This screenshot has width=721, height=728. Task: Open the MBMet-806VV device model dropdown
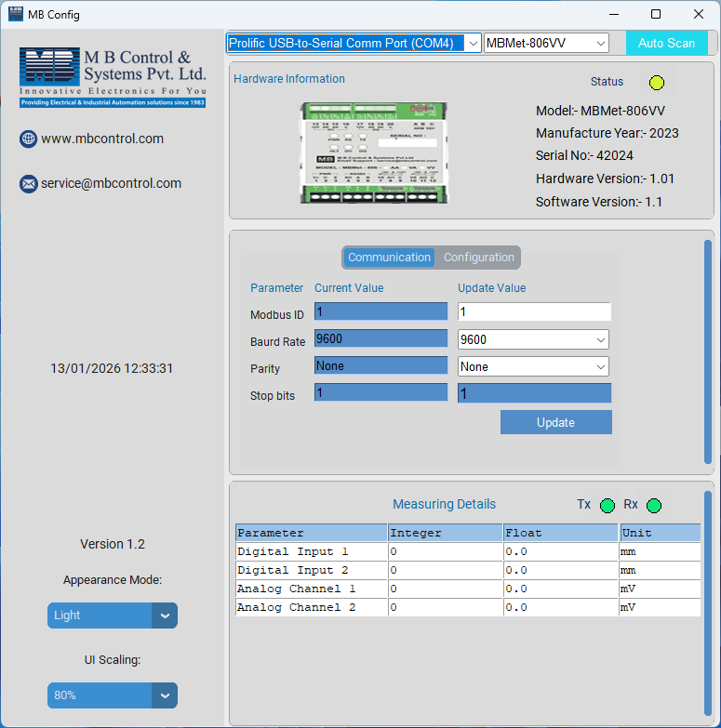pyautogui.click(x=546, y=43)
